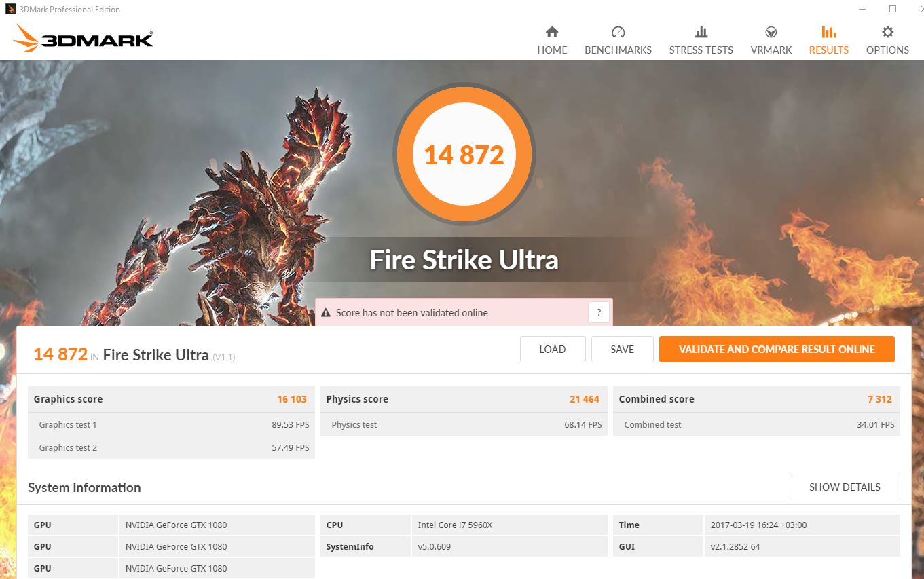The height and width of the screenshot is (579, 924).
Task: Click the orange score circle 14 872
Action: pos(464,155)
